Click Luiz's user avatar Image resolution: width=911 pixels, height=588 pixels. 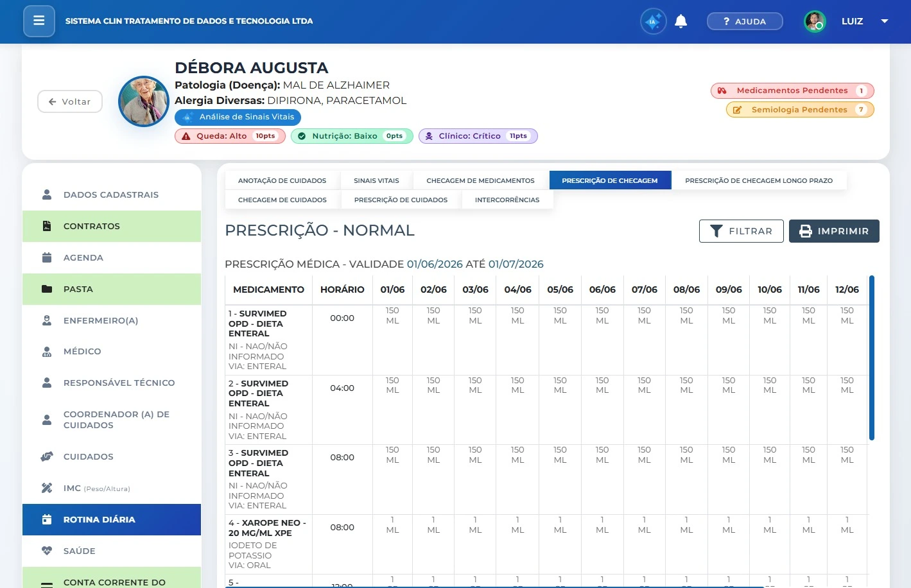[x=815, y=21]
